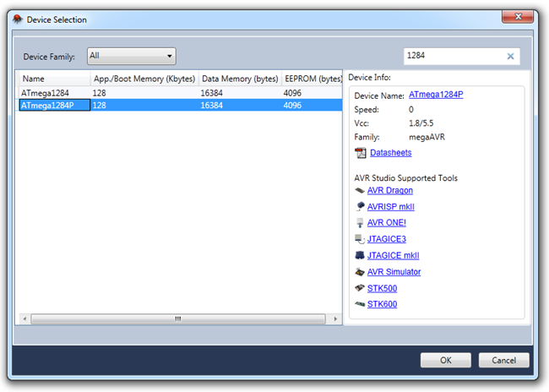Click the AVR Dragon tool icon

point(360,191)
